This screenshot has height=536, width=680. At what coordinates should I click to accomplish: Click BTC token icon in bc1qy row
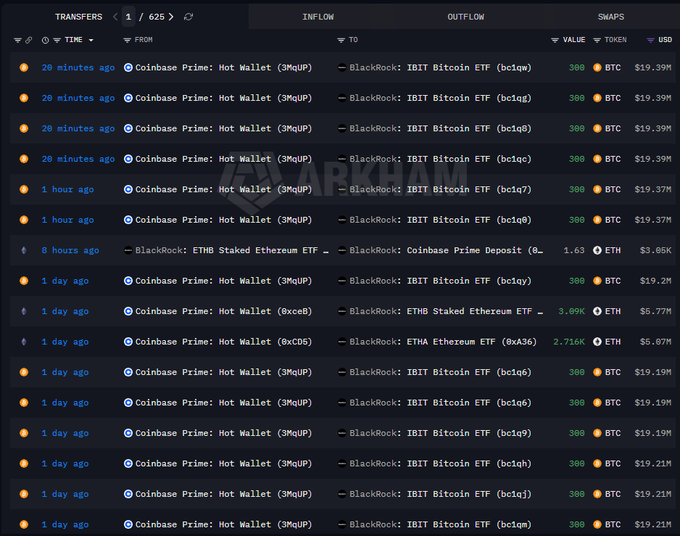tap(597, 281)
